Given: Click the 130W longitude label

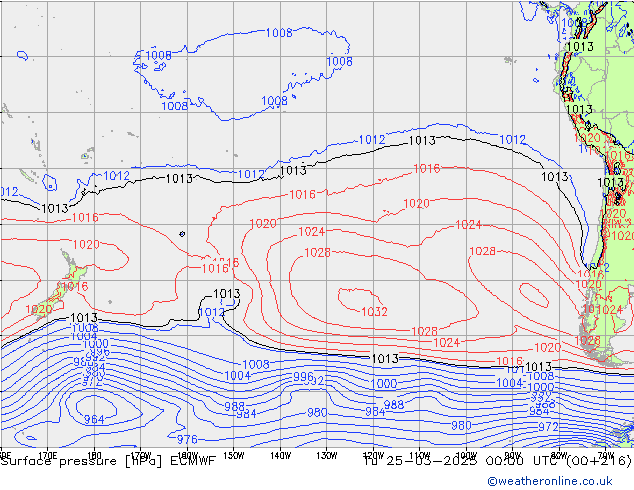Looking at the screenshot, I should pyautogui.click(x=327, y=455).
